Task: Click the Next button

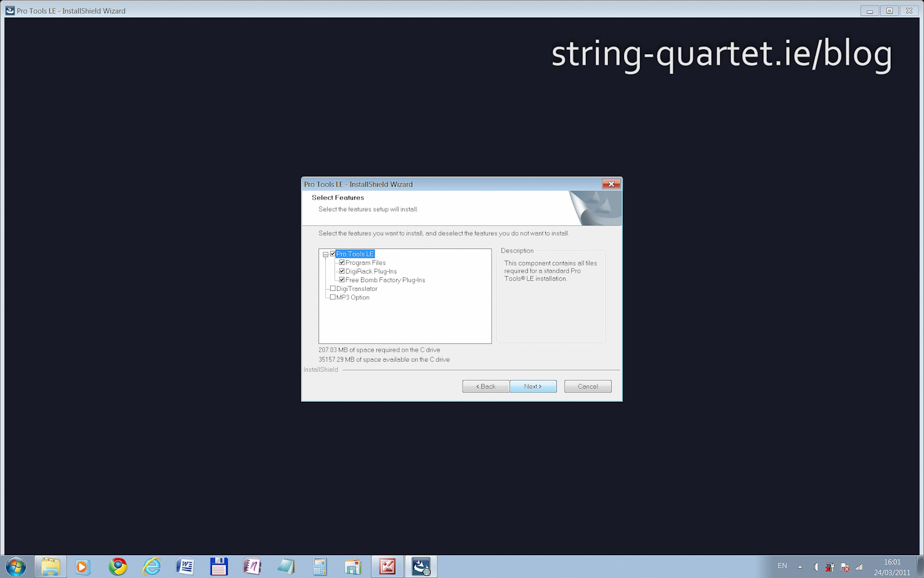Action: click(533, 386)
